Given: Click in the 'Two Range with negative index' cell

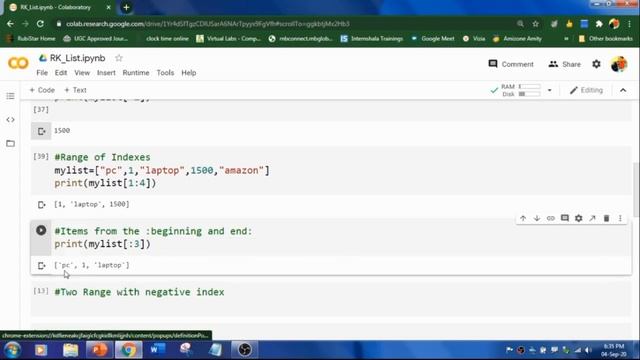Looking at the screenshot, I should tap(331, 299).
